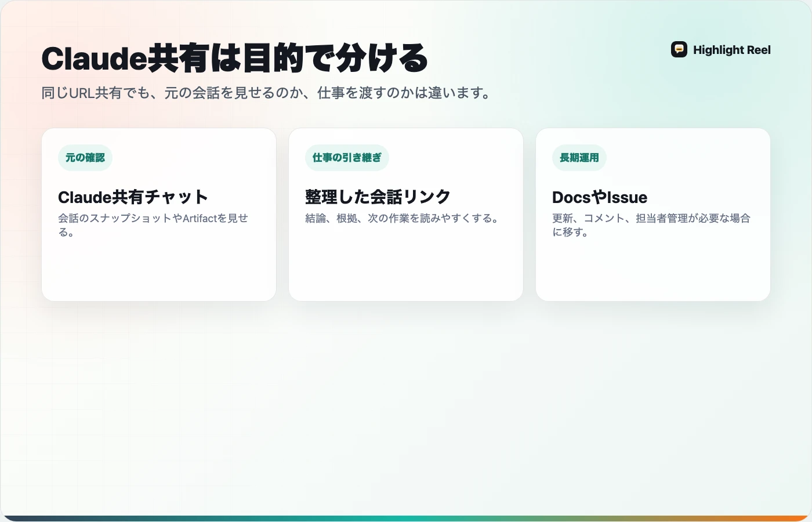
Task: Click the description '結論、根拠、次の作業を読みやすくする。'
Action: 404,218
